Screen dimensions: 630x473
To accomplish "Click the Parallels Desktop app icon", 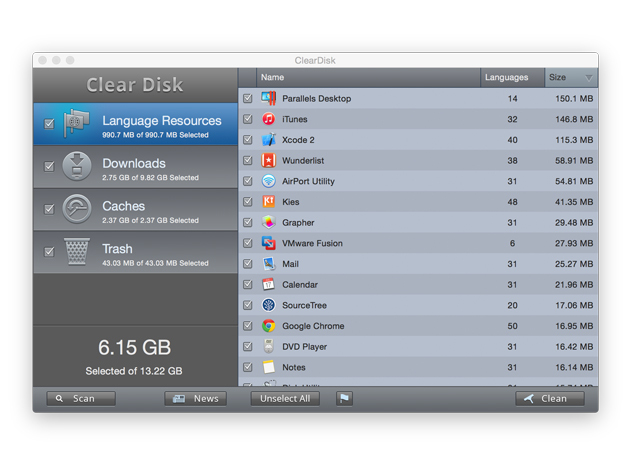I will coord(268,98).
